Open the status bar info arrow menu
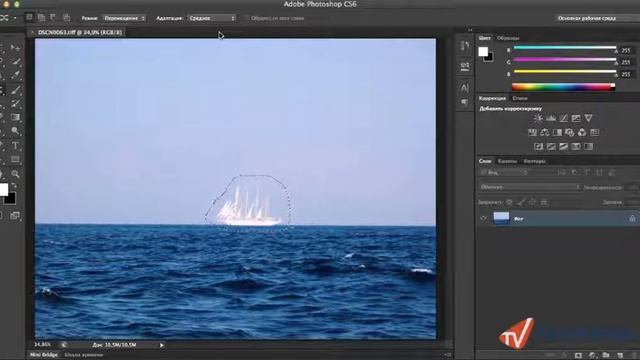 pos(162,345)
